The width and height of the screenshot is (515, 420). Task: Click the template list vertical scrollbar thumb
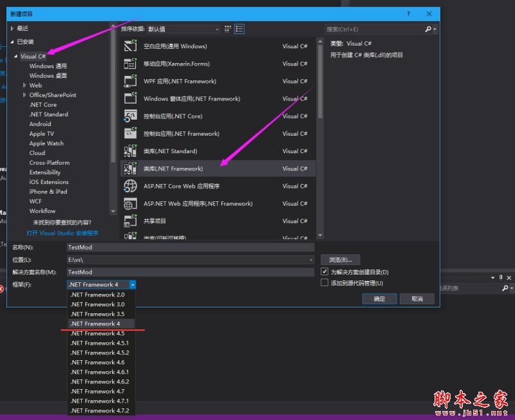tap(320, 82)
